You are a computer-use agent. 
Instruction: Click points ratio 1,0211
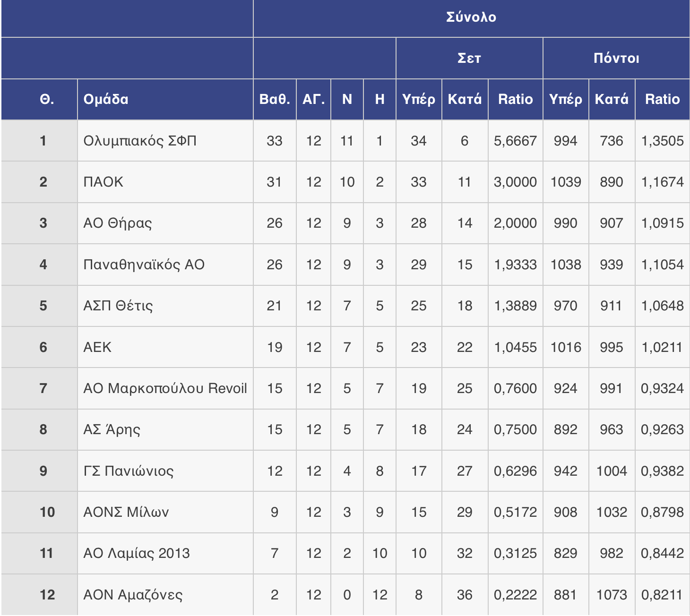[662, 347]
